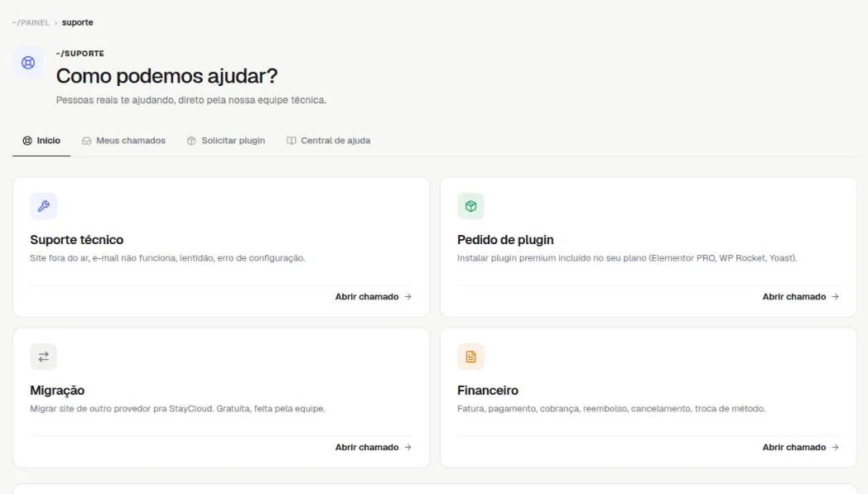Click the lifebuoy support icon beside the heading
This screenshot has width=868, height=494.
(x=28, y=63)
